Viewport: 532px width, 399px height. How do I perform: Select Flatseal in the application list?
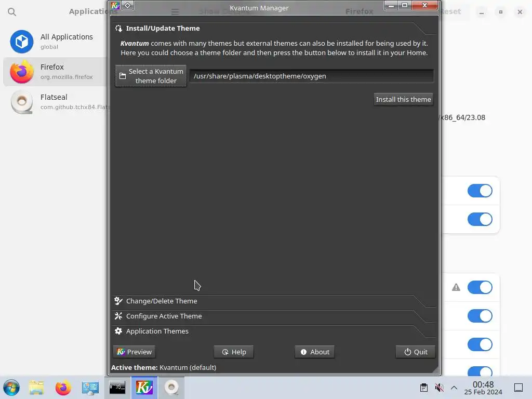click(54, 102)
